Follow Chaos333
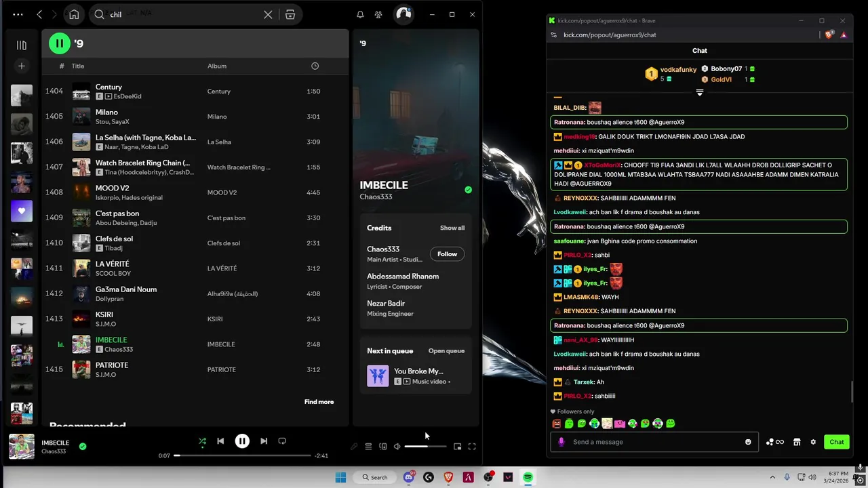This screenshot has width=868, height=488. pyautogui.click(x=447, y=254)
